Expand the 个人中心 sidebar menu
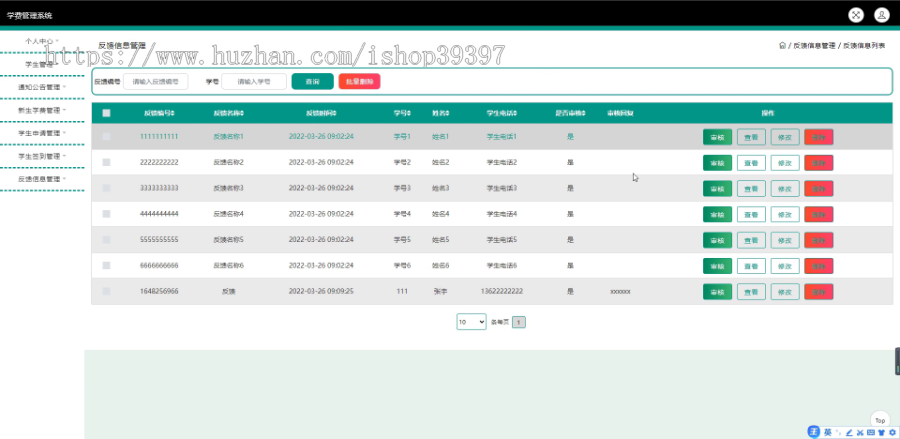Screen dimensions: 900x439 [41, 41]
